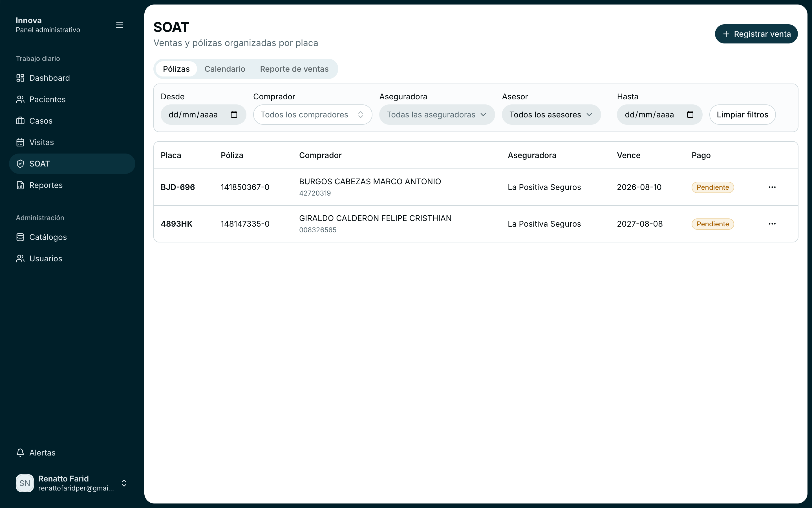Click the Visitas calendar icon

click(20, 143)
